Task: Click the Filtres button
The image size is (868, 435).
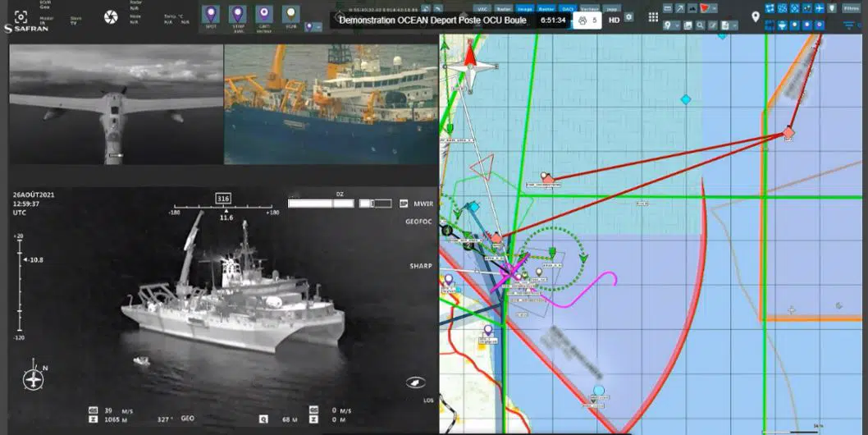Action: coord(851,8)
